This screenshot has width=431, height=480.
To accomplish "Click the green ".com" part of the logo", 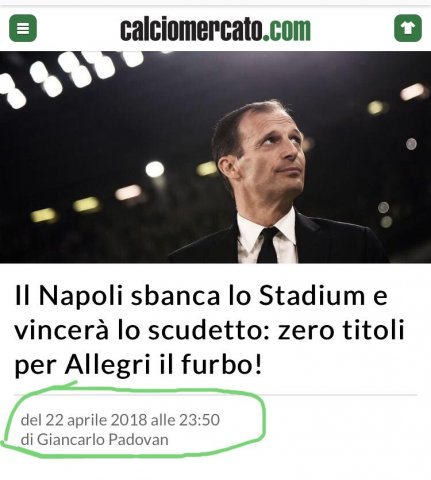I will click(287, 30).
